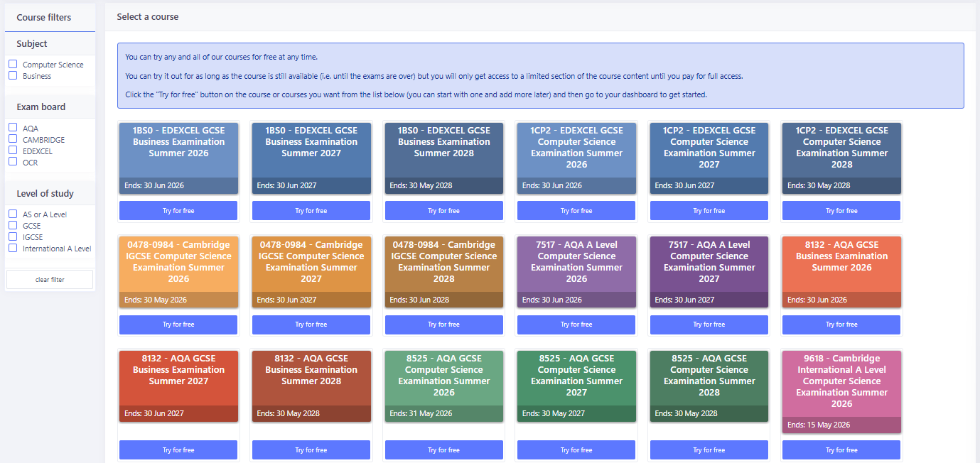Select the CAMBRIDGE exam board checkbox
Viewport: 980px width, 463px height.
13,139
